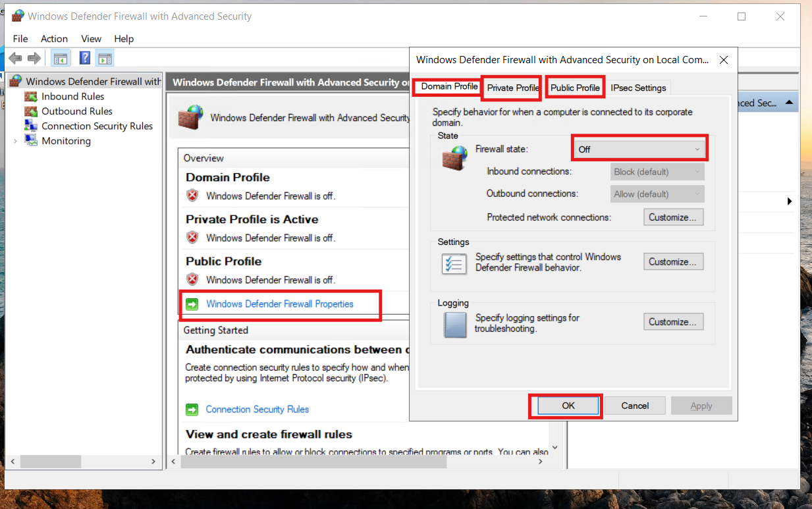Customize protected network connections
Image resolution: width=812 pixels, height=509 pixels.
(x=673, y=217)
